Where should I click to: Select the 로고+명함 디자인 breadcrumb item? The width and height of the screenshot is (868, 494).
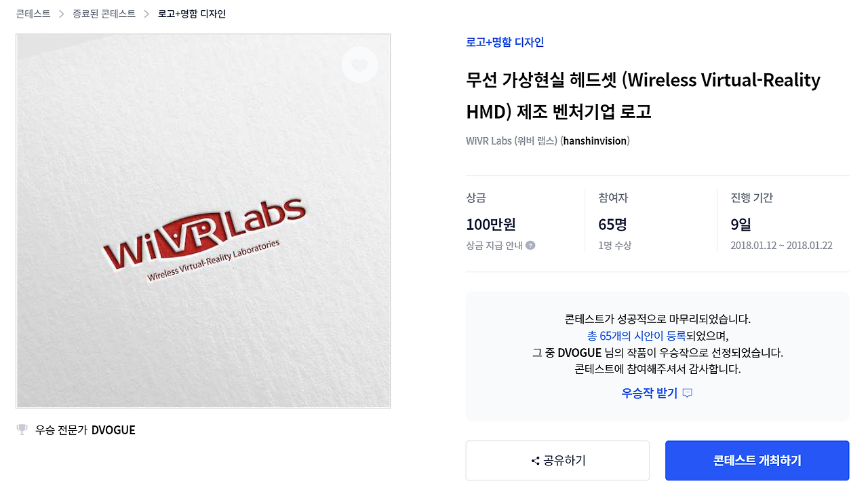click(192, 14)
